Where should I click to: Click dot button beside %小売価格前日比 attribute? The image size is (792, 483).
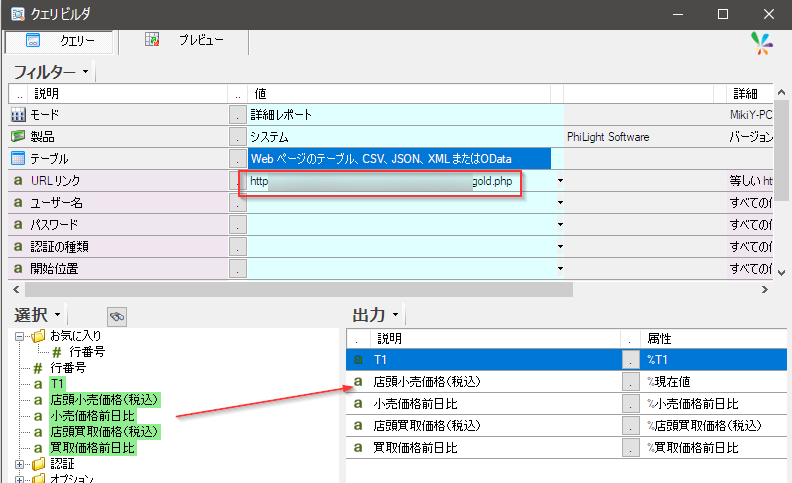click(x=630, y=404)
